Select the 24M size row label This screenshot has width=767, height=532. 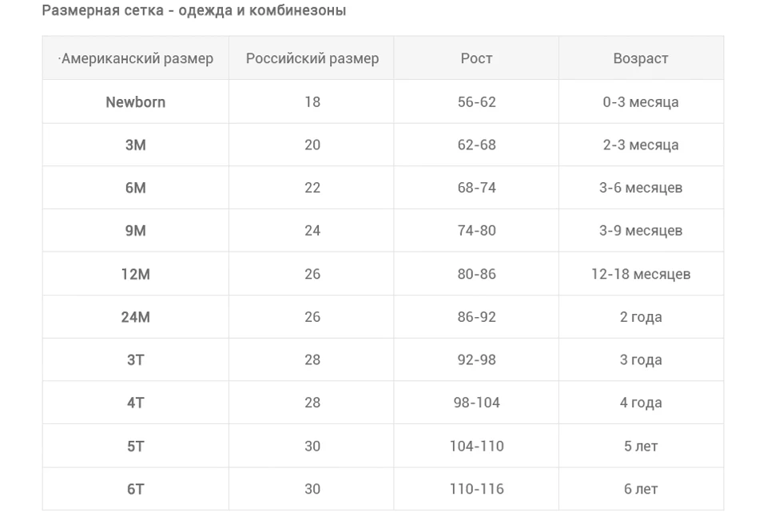click(x=136, y=317)
